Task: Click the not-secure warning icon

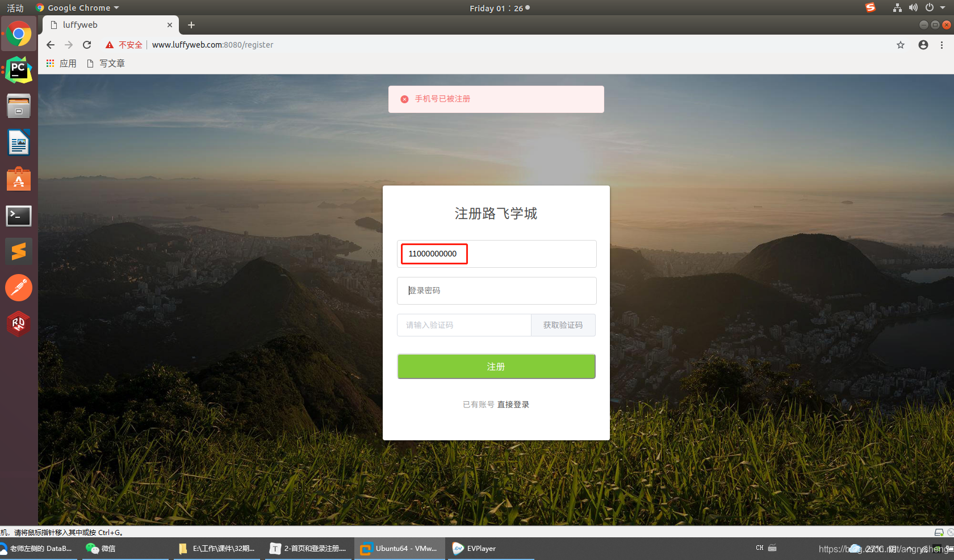Action: click(x=110, y=45)
